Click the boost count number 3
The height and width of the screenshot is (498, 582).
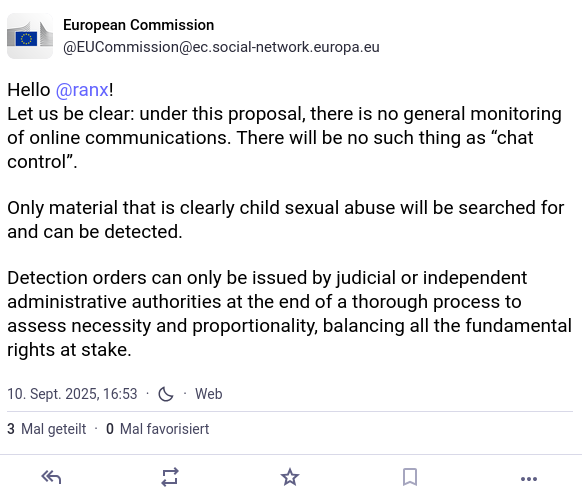tap(11, 429)
